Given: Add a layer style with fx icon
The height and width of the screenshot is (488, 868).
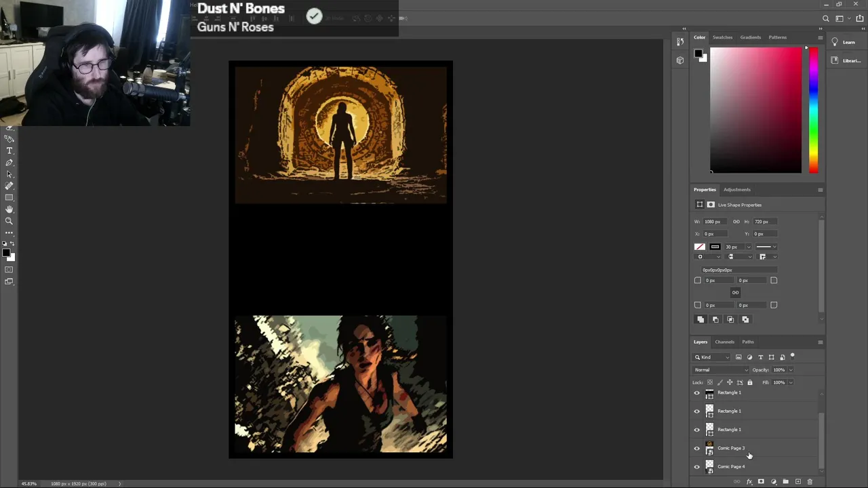Looking at the screenshot, I should tap(749, 482).
